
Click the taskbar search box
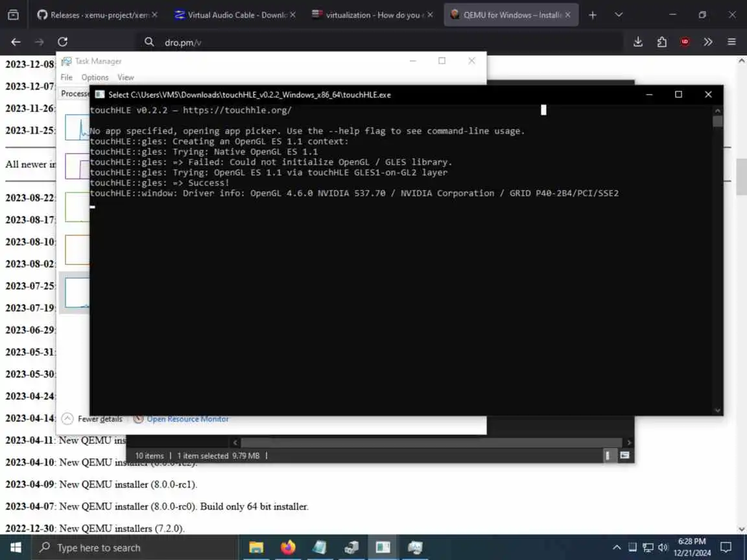[x=135, y=548]
